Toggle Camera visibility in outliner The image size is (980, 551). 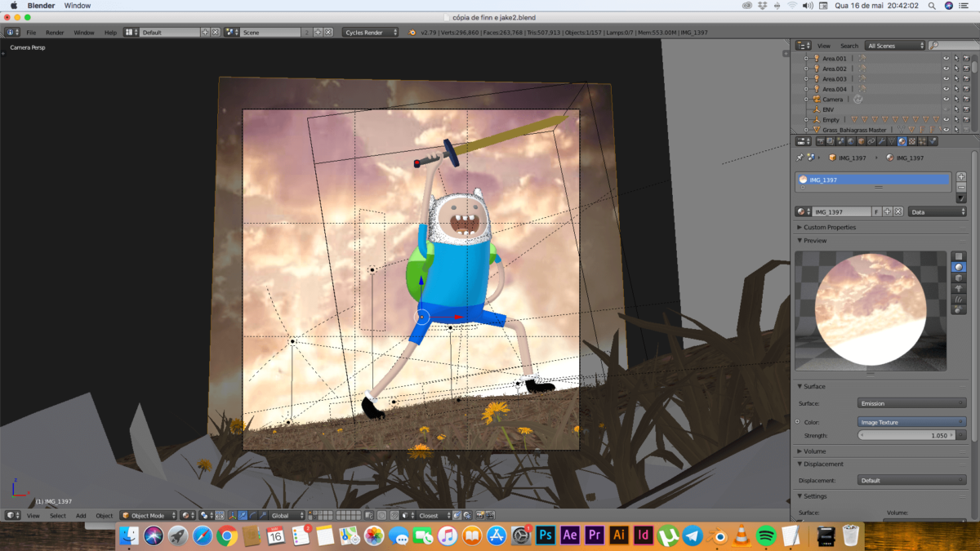947,100
